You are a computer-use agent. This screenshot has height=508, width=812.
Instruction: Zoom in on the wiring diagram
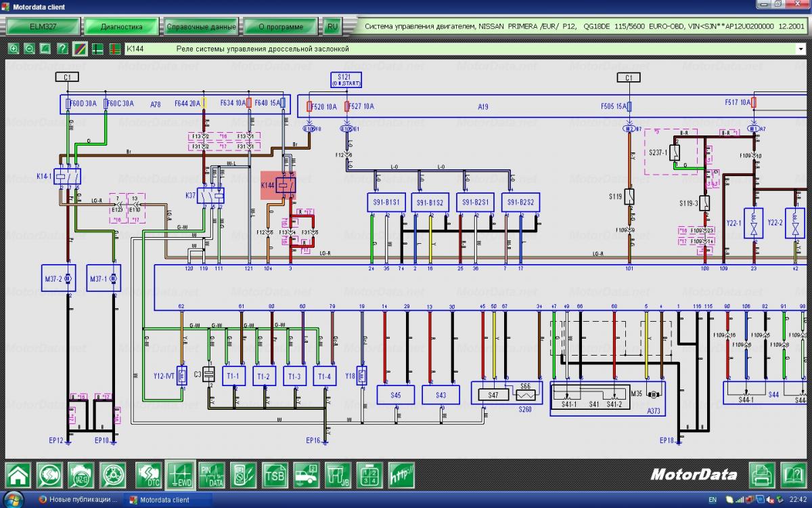click(x=14, y=49)
